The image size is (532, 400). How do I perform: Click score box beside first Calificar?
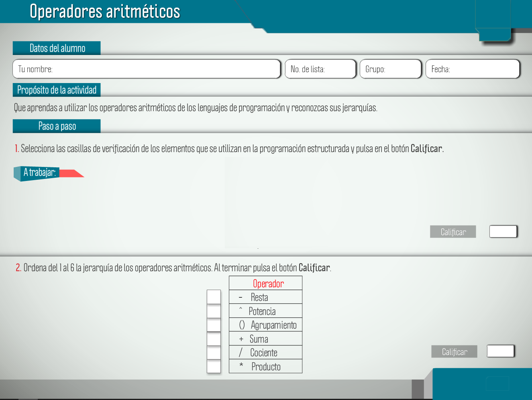pyautogui.click(x=503, y=231)
